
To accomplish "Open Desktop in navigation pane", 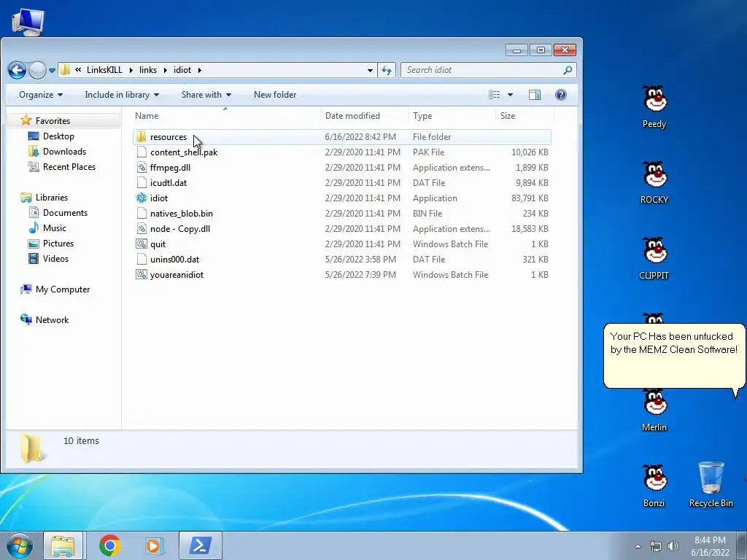I will (58, 136).
